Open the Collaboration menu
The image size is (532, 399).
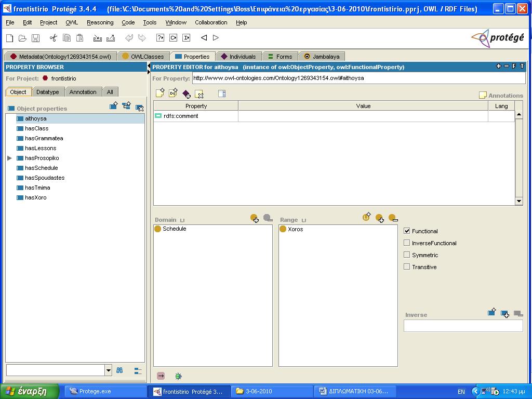(211, 22)
